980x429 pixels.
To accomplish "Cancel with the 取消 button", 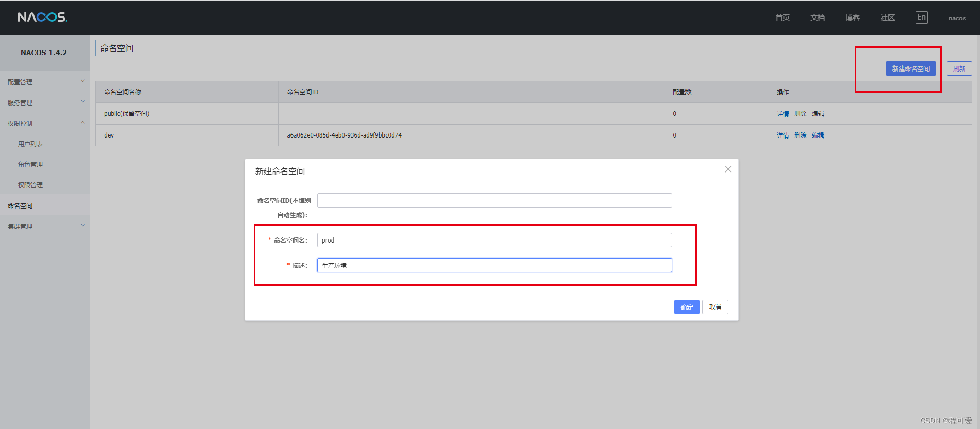I will coord(715,307).
